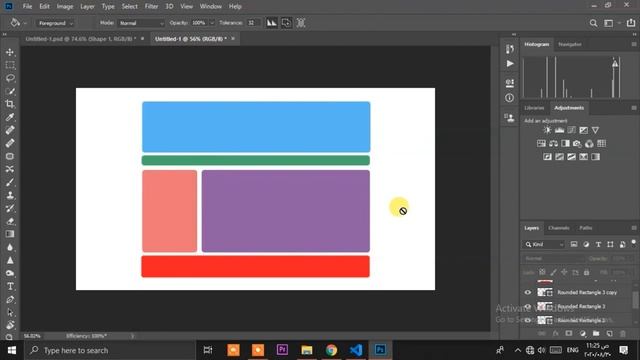Image resolution: width=640 pixels, height=360 pixels.
Task: Select the Brush tool
Action: 10,182
